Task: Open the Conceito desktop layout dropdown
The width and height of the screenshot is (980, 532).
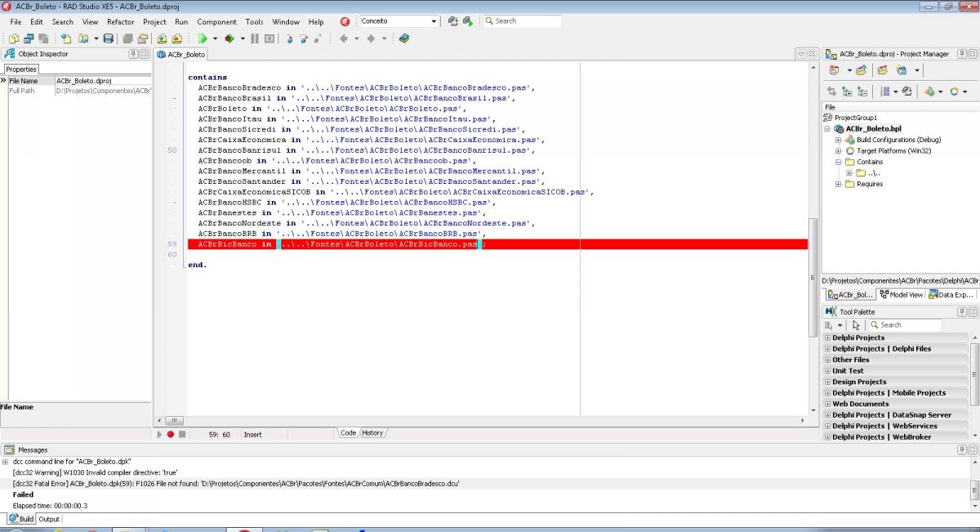Action: click(x=433, y=21)
